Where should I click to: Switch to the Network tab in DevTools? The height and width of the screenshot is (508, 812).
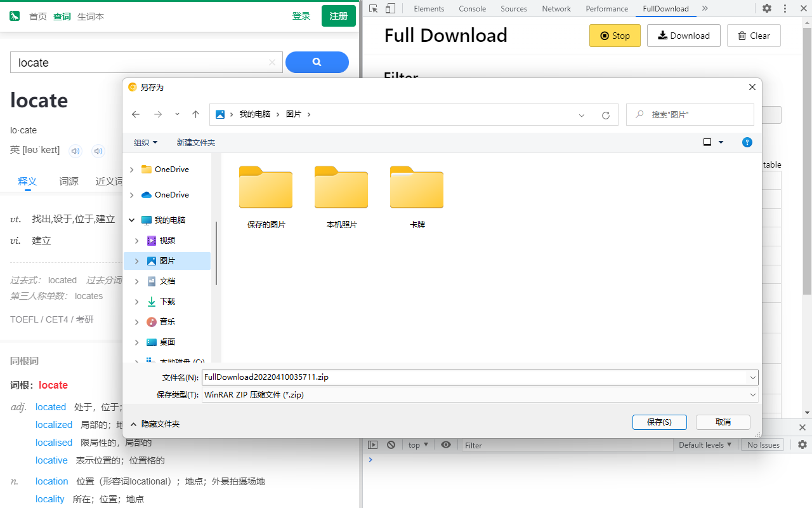(556, 8)
